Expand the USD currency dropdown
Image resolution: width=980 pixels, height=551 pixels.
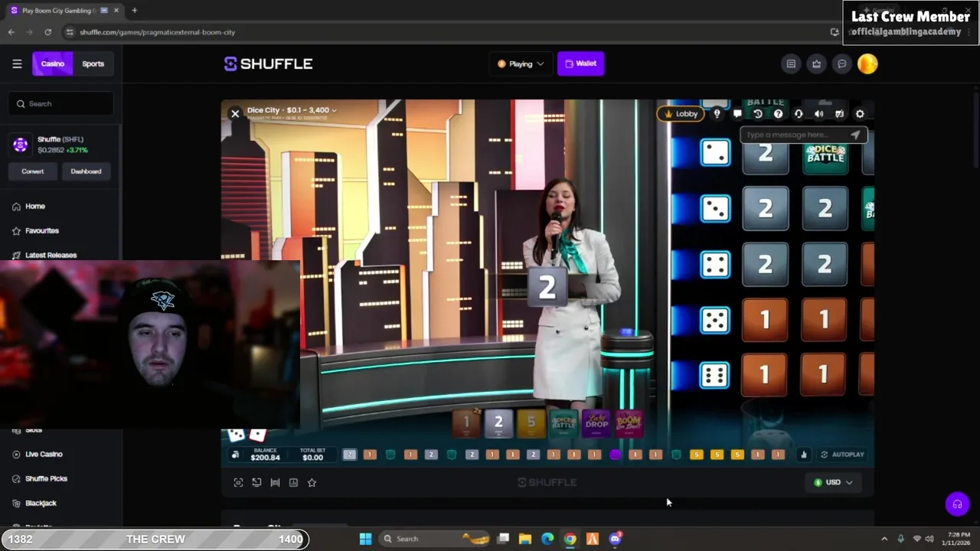click(x=833, y=482)
